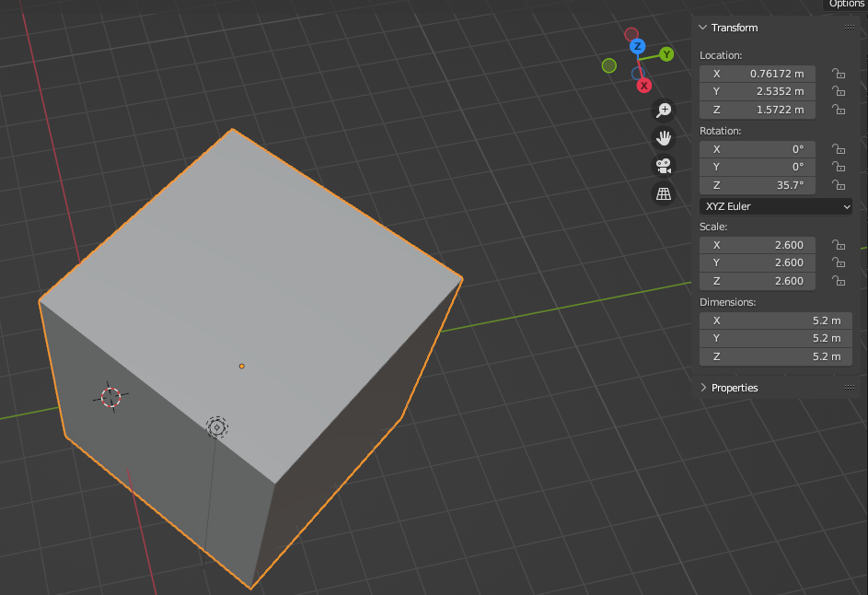Click the blue Z axis gizmo ball

pos(638,46)
